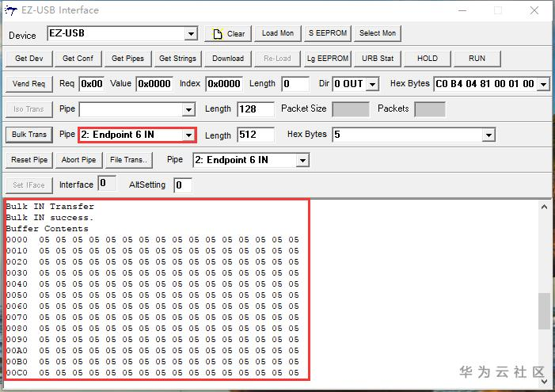The height and width of the screenshot is (392, 555).
Task: Open Vend Req Hex Bytes dropdown arrow
Action: pyautogui.click(x=543, y=84)
